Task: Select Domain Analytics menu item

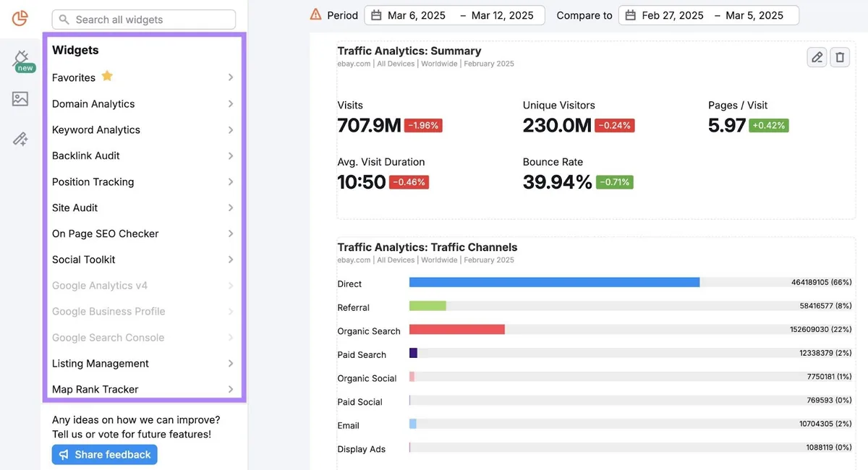Action: (93, 104)
